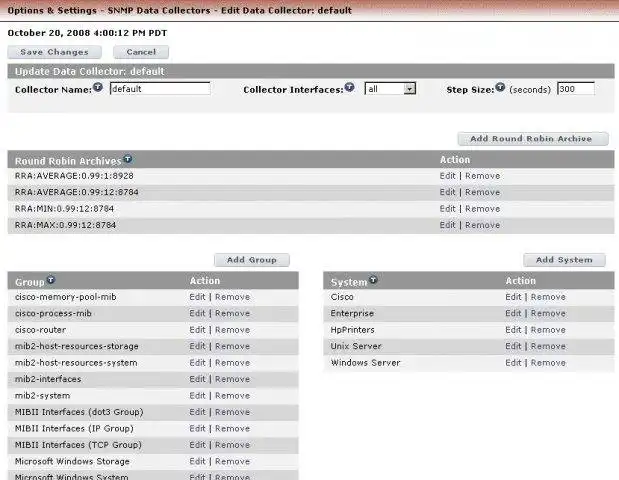Remove the cisco-router group
619x480 pixels.
233,330
